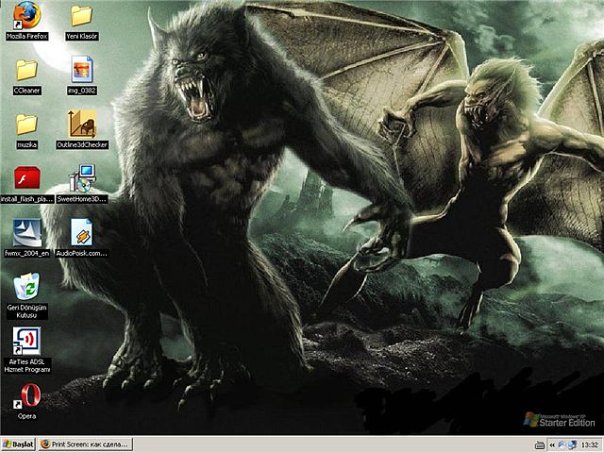Click the Outline3dChecker desktop icon
Viewport: 604px width, 453px height.
pyautogui.click(x=82, y=125)
